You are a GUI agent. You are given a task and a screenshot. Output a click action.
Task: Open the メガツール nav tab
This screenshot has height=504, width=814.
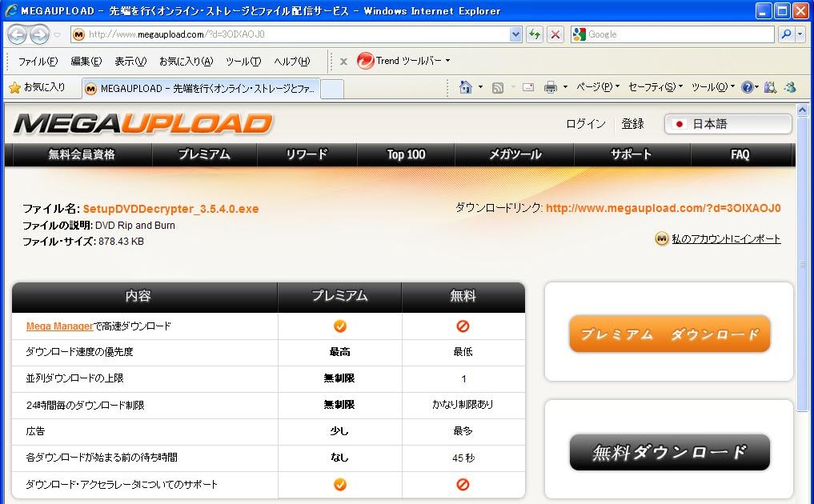tap(515, 154)
